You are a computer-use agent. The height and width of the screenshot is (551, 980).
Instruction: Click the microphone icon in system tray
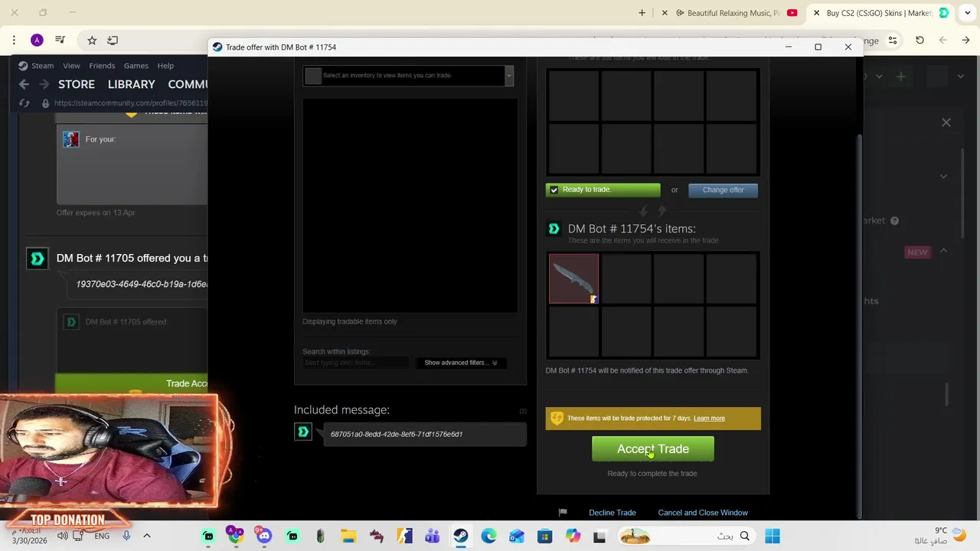coord(126,536)
